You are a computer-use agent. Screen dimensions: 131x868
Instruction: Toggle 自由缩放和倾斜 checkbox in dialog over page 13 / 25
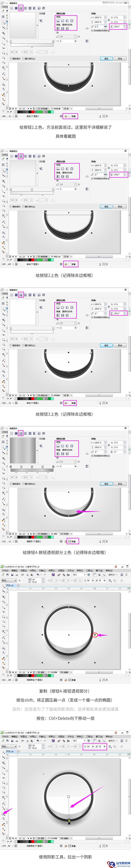[x=92, y=30]
